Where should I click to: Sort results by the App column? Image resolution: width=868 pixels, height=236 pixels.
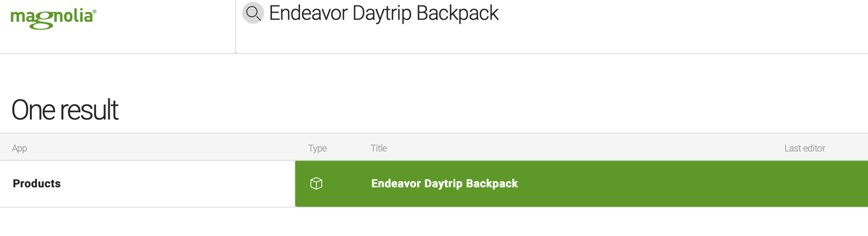[x=19, y=148]
